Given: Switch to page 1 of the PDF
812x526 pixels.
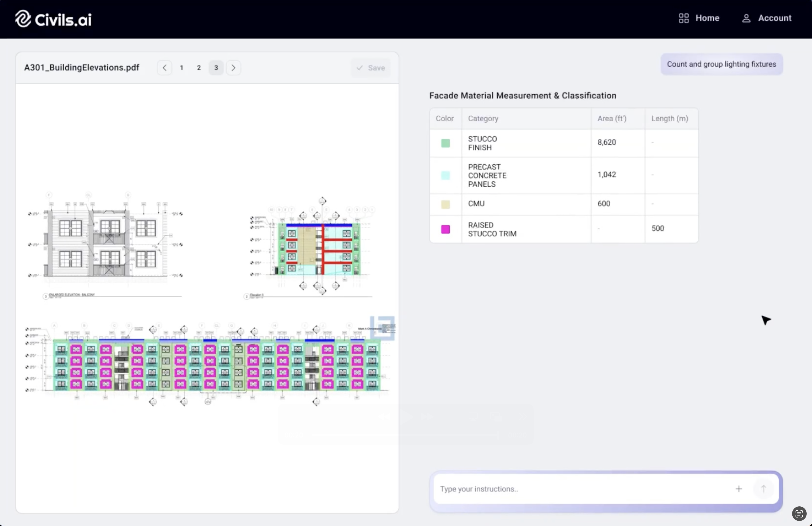Looking at the screenshot, I should (182, 68).
